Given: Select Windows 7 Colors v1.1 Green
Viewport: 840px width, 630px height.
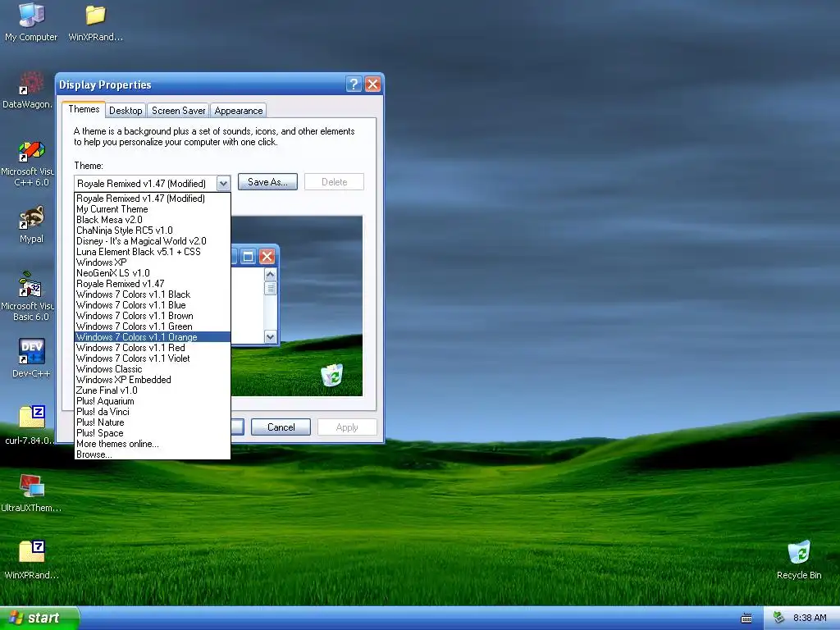Looking at the screenshot, I should pyautogui.click(x=152, y=326).
